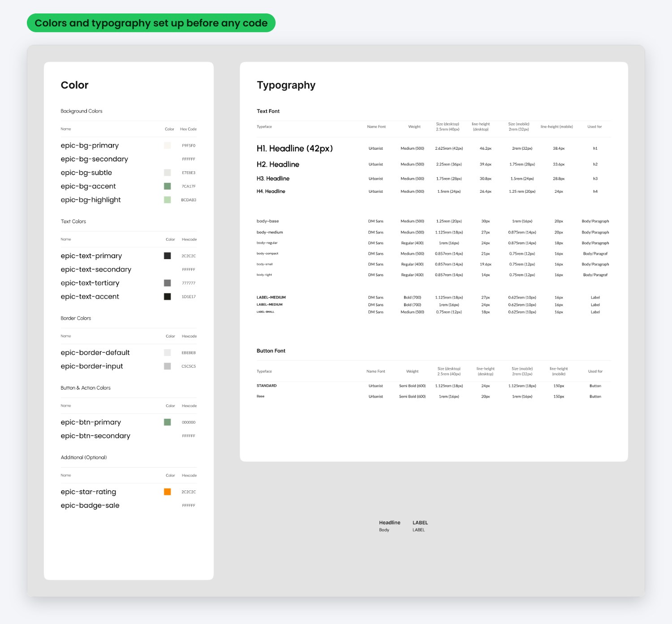Select the "Border Colors" section label
Viewport: 672px width, 624px height.
76,318
